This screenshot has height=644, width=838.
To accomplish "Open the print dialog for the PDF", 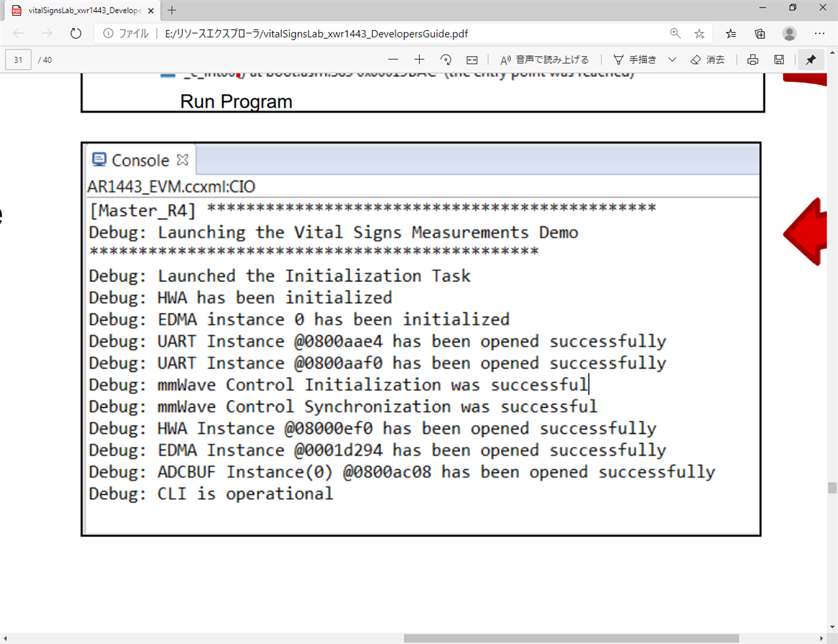I will (752, 59).
